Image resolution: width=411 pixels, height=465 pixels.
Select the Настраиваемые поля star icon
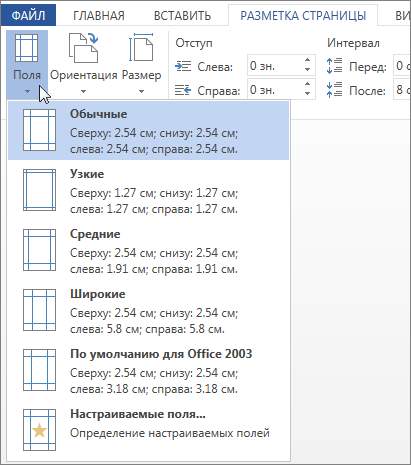coord(39,430)
